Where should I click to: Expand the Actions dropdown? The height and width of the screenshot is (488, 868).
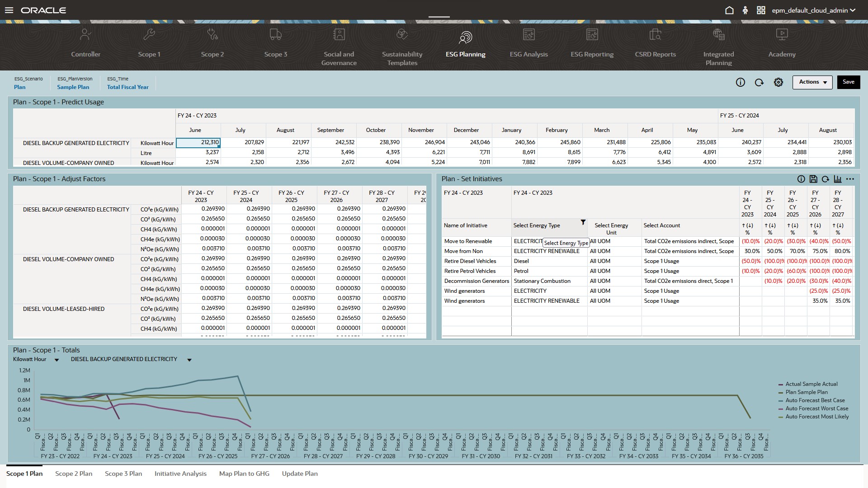tap(812, 82)
